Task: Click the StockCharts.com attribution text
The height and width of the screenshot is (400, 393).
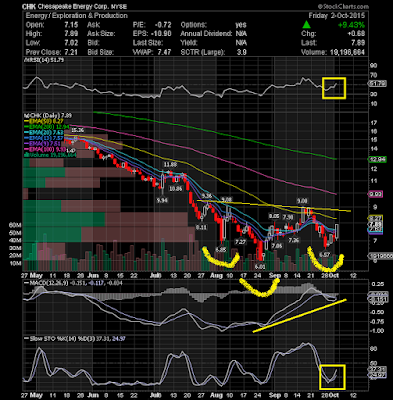Action: 343,6
